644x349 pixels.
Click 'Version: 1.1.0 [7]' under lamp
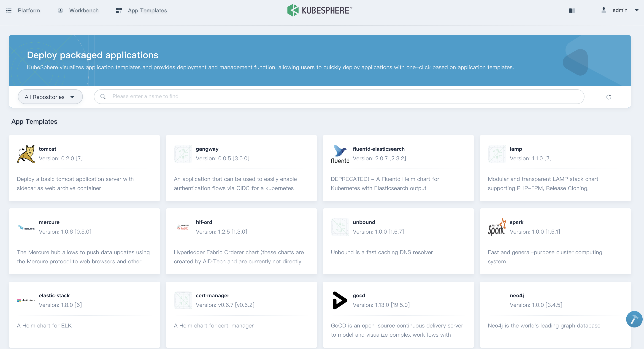point(531,158)
